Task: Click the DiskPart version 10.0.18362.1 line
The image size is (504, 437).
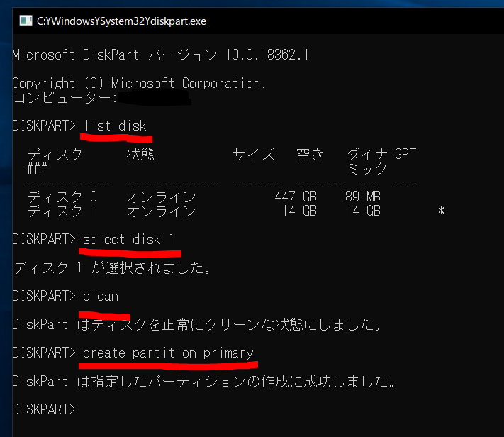Action: [161, 55]
